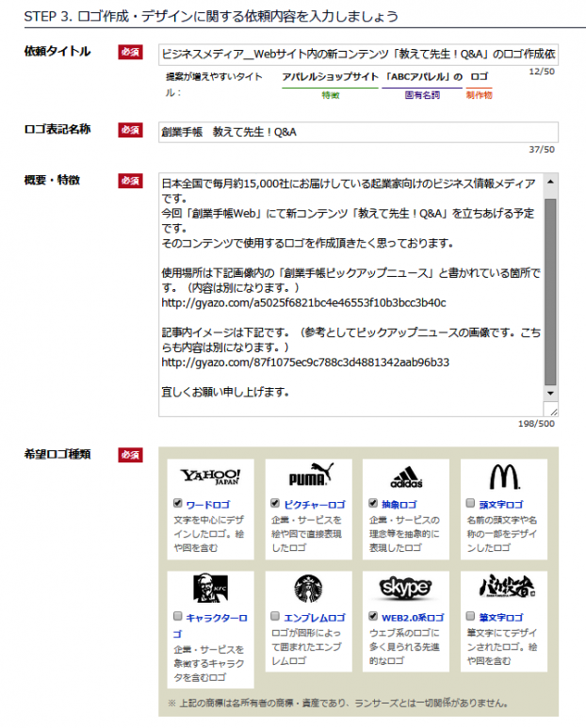Click the purple 固有名詞 label

pos(422,95)
